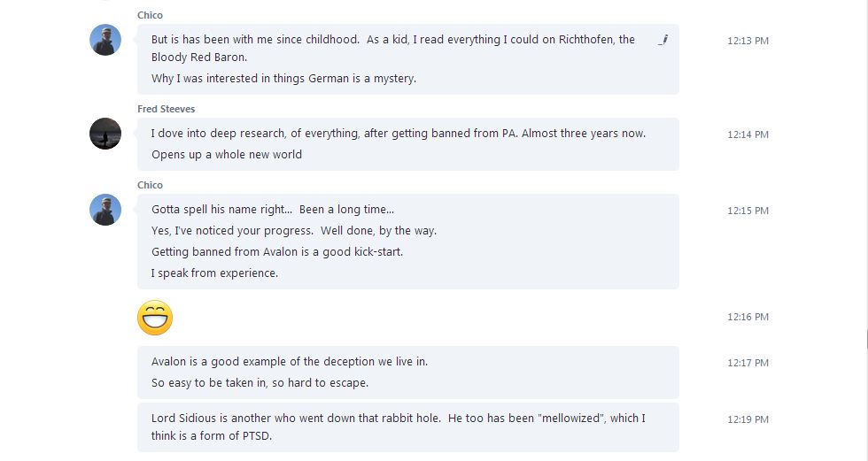868x461 pixels.
Task: Select the 'Getting banned from Avalon' message
Action: point(277,252)
